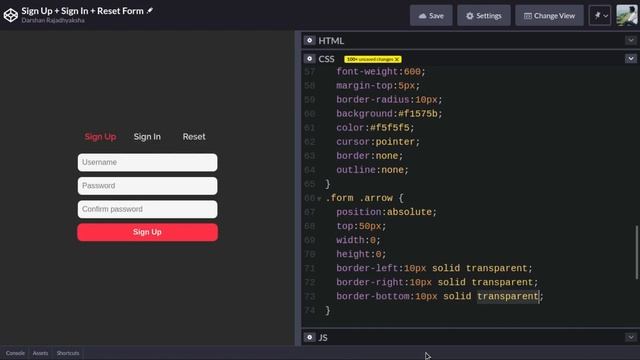Click the CodePen logo icon
Screen dimensions: 640x360
11,15
